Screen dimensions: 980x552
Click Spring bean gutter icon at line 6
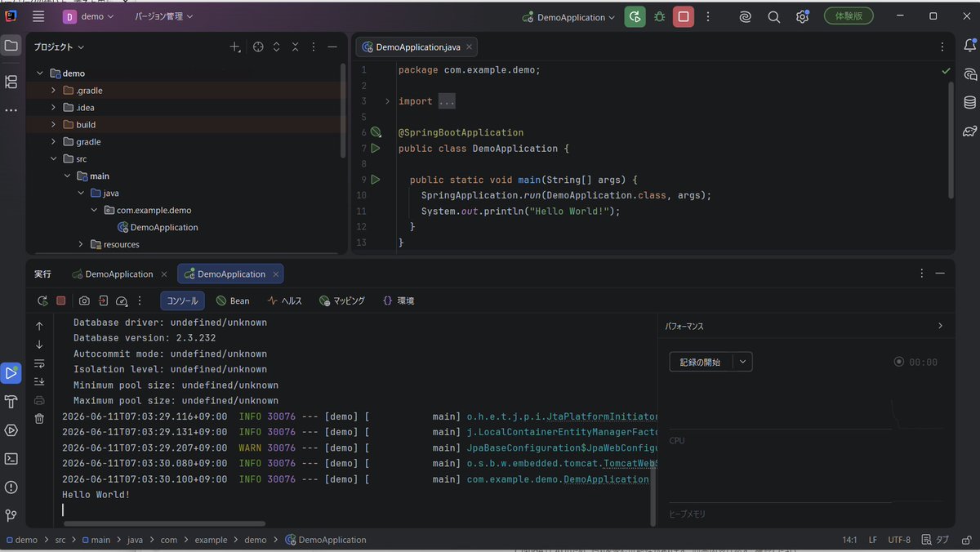(376, 132)
